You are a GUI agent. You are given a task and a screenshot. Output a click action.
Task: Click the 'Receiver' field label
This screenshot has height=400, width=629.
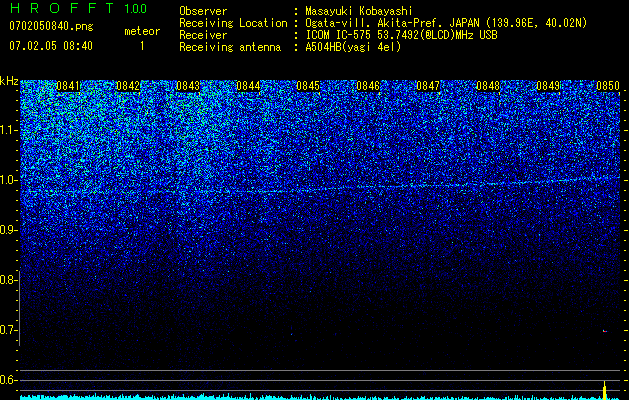203,35
